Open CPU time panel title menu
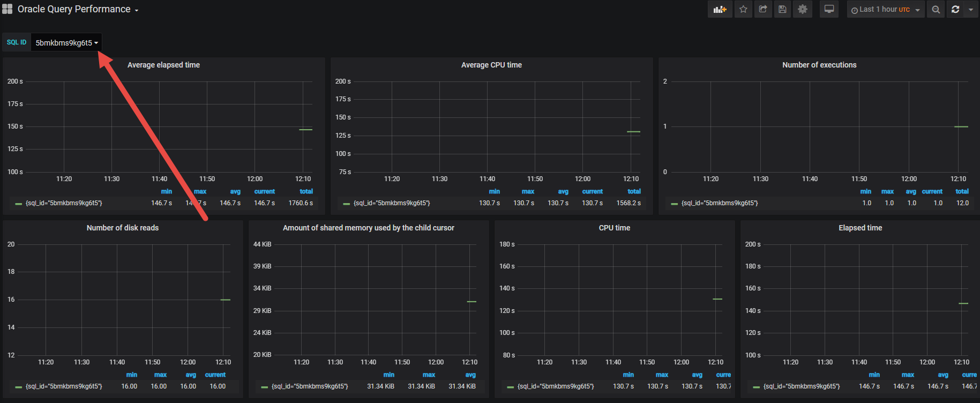 tap(615, 228)
